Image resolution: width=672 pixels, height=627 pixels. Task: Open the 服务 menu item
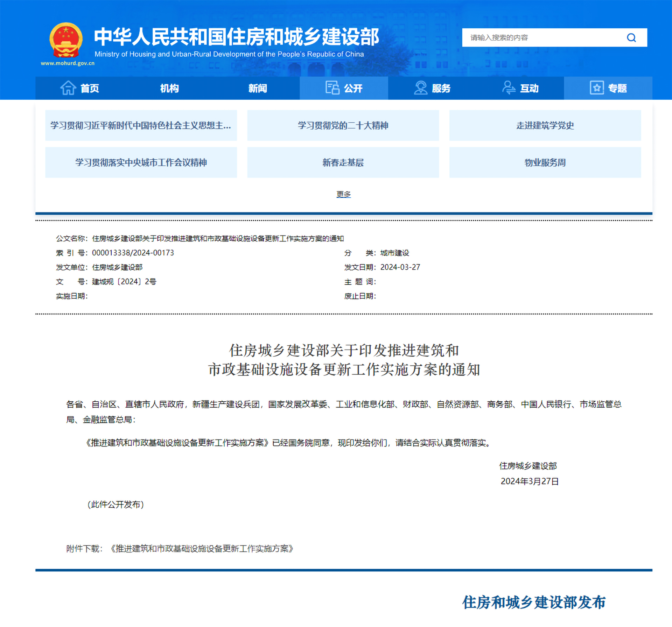pyautogui.click(x=432, y=88)
